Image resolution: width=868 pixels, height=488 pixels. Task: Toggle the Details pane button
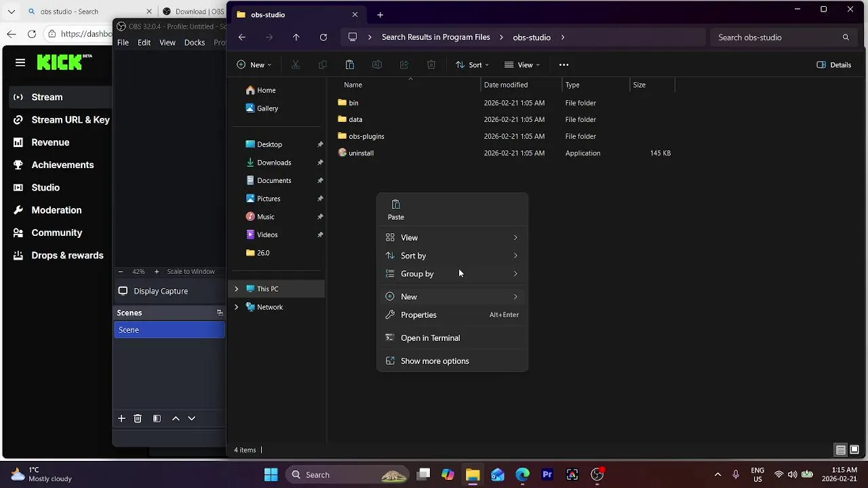[834, 65]
